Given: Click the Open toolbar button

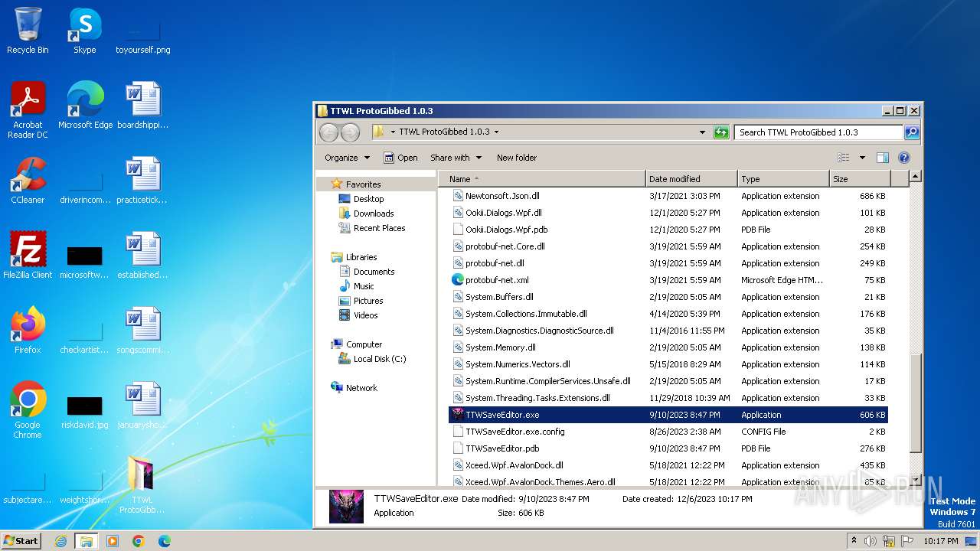Looking at the screenshot, I should coord(400,158).
